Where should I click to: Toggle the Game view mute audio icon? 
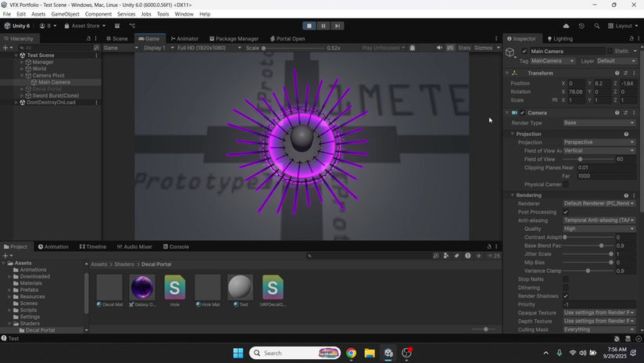pyautogui.click(x=439, y=48)
